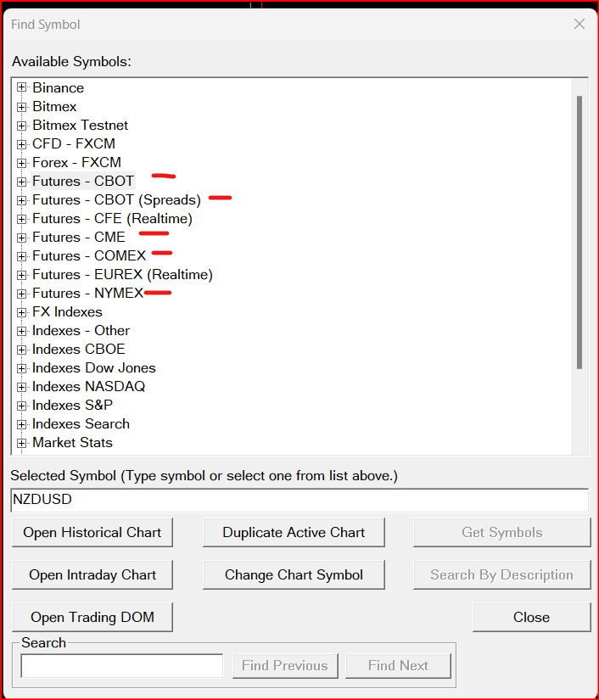Expand the Binance symbol group
The image size is (599, 700).
tap(22, 87)
